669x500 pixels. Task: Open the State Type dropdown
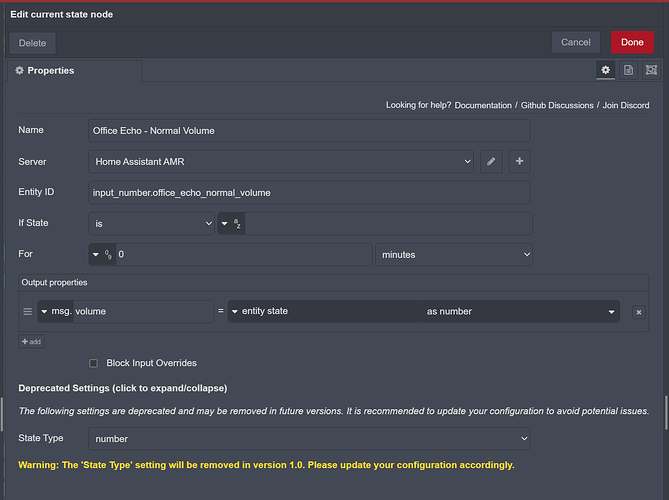pos(309,438)
